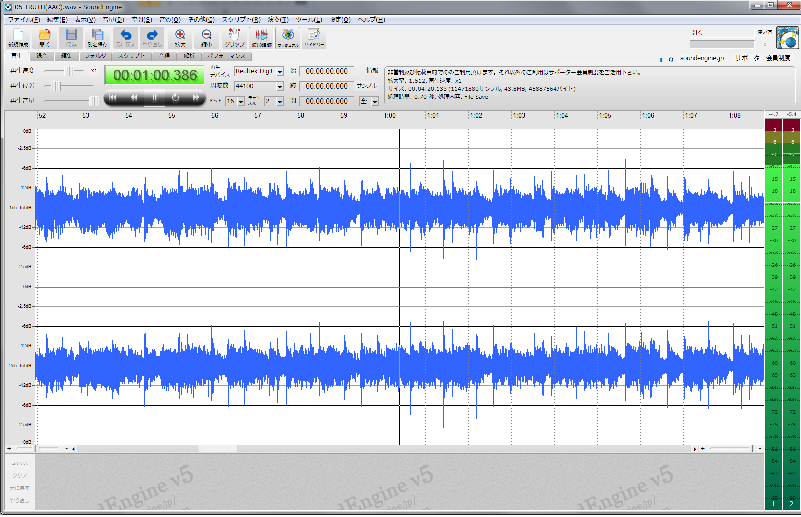801x517 pixels.
Task: Click the clip tool toolbar icon
Action: (x=234, y=37)
